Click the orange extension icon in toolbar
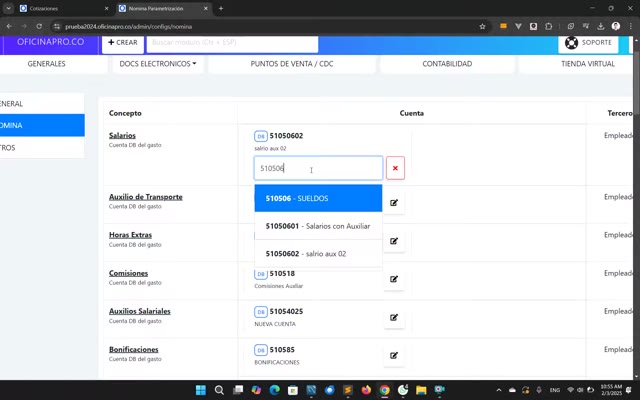Viewport: 640px width, 400px height. tap(503, 26)
